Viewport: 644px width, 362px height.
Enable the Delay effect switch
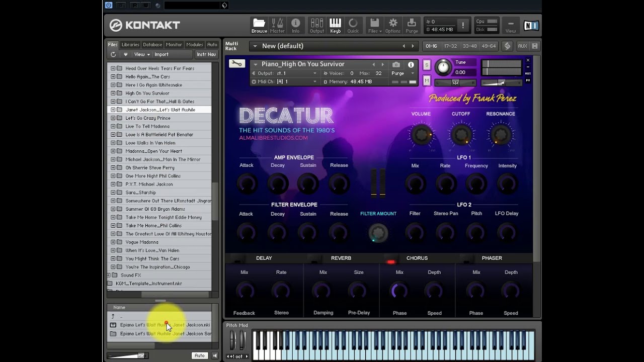(x=237, y=260)
